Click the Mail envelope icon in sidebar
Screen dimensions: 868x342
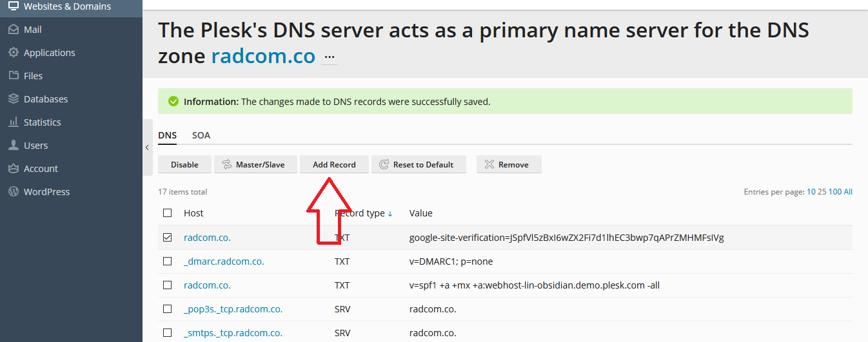coord(13,30)
